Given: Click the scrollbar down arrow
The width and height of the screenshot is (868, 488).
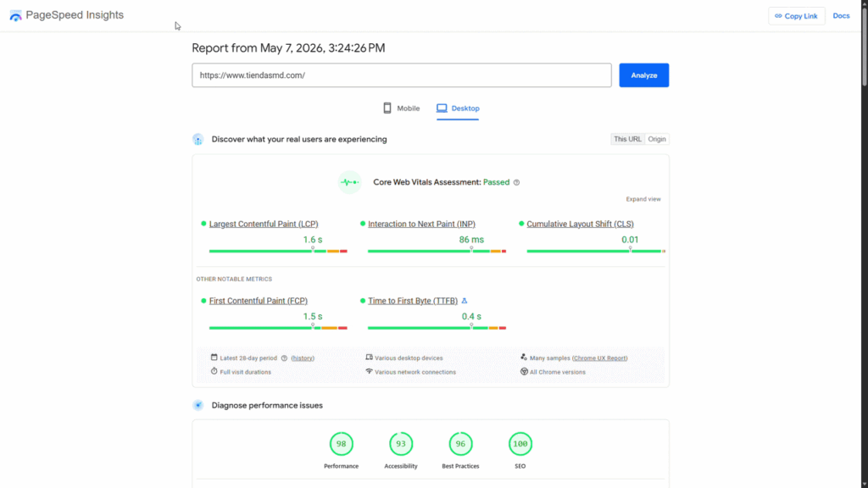Looking at the screenshot, I should point(864,484).
